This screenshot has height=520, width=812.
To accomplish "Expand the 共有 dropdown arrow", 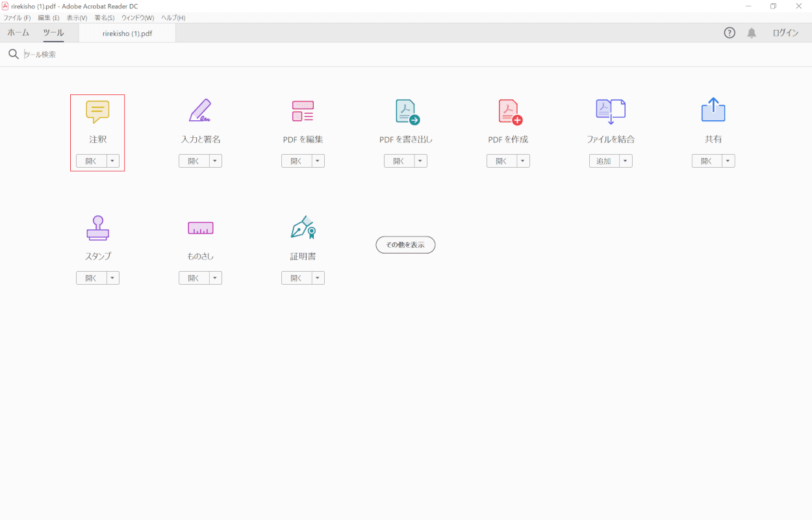I will (x=729, y=161).
